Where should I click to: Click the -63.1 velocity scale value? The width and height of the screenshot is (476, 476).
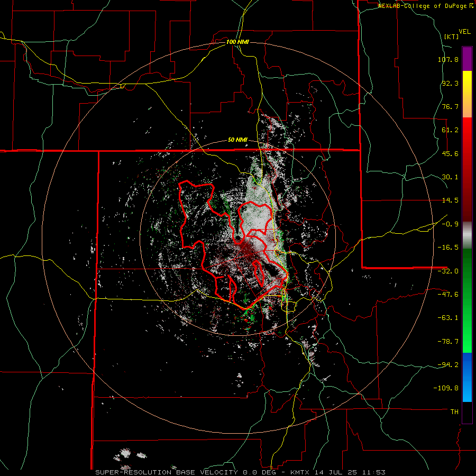pos(448,318)
